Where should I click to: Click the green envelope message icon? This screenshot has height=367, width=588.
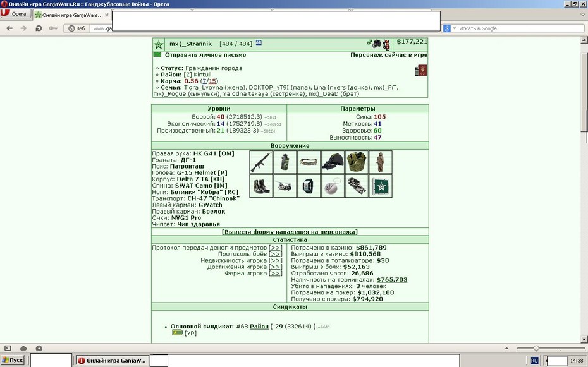pos(157,55)
